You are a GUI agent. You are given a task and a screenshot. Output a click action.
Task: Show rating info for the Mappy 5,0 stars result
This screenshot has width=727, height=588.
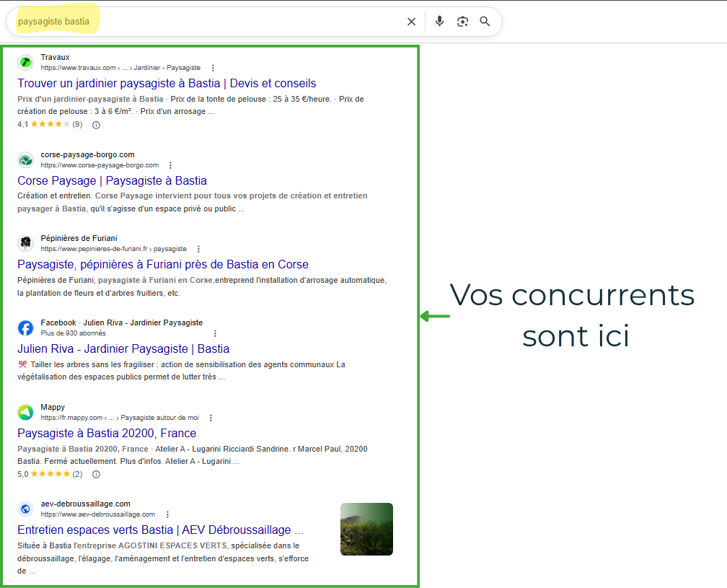click(96, 475)
